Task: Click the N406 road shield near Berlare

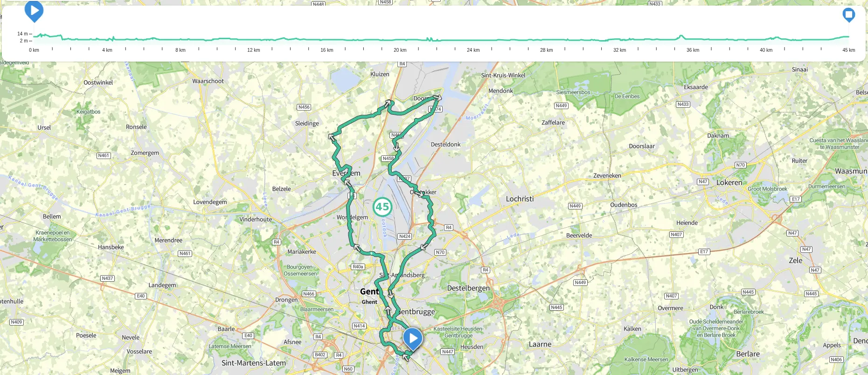Action: (836, 360)
